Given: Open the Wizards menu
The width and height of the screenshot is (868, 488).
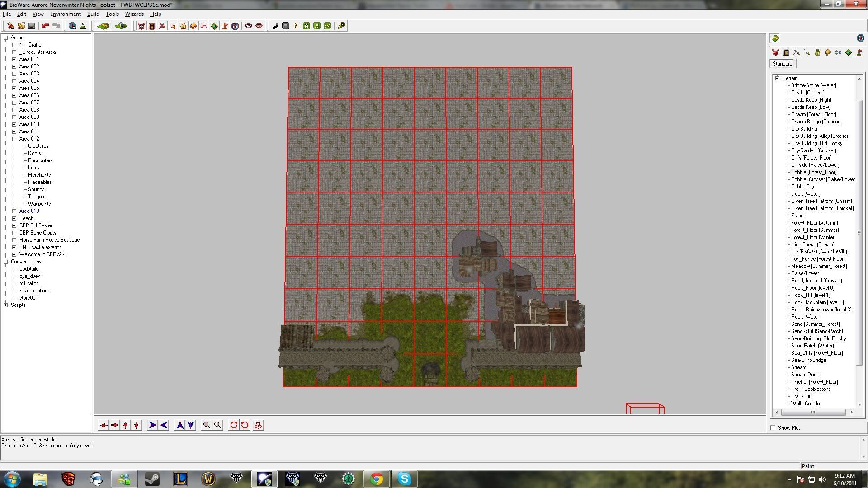Looking at the screenshot, I should 134,14.
